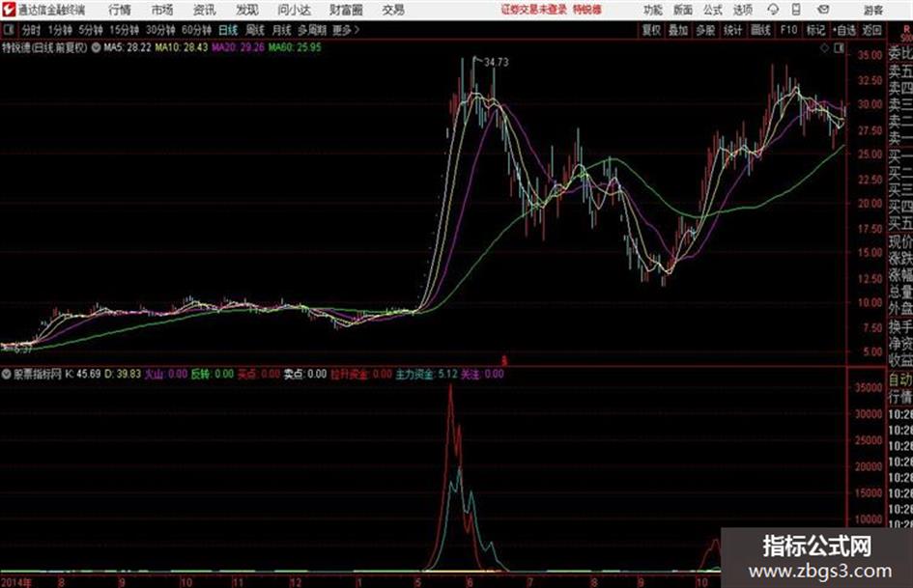Open the 功能 menu

pos(653,10)
